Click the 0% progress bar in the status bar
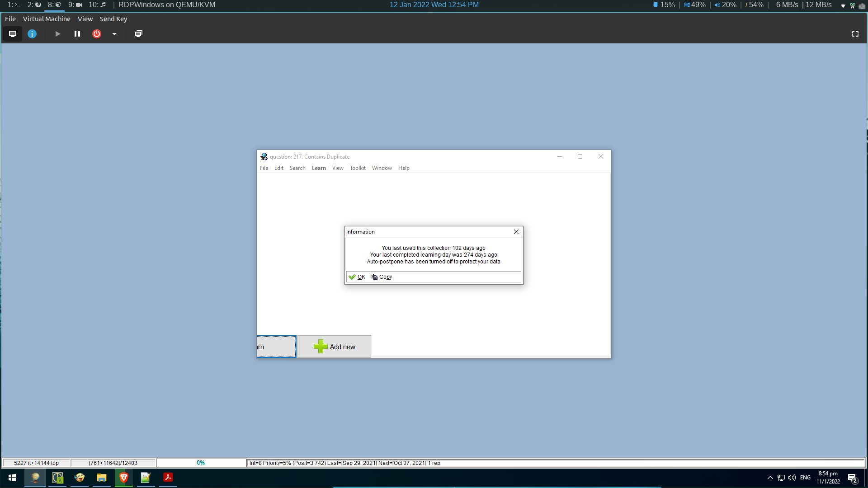The width and height of the screenshot is (868, 488). pos(200,463)
